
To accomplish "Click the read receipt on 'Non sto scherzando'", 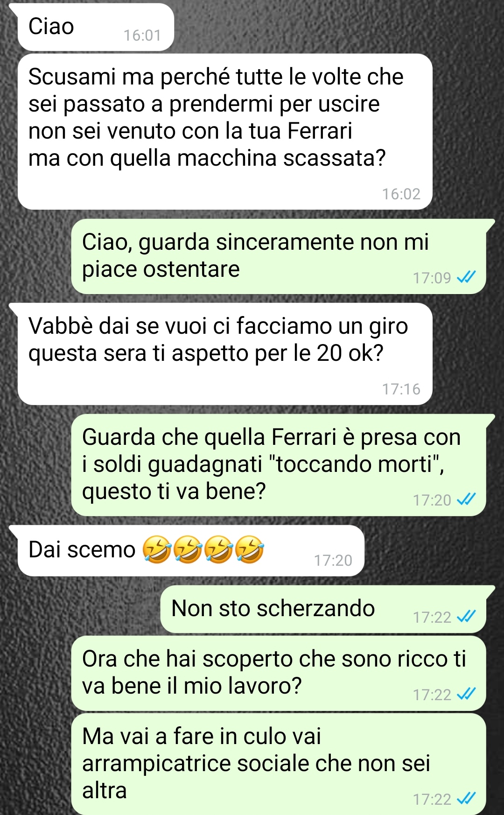I will click(x=466, y=617).
